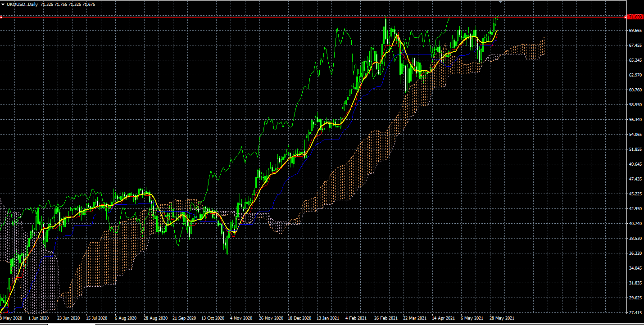Click the 54.065 price scale label
Screen dimensions: 644x325
635,135
